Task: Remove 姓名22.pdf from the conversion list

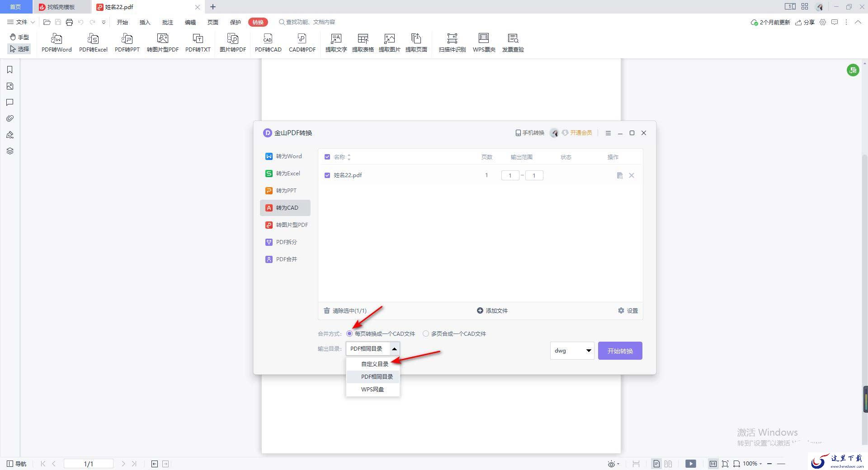Action: (632, 175)
